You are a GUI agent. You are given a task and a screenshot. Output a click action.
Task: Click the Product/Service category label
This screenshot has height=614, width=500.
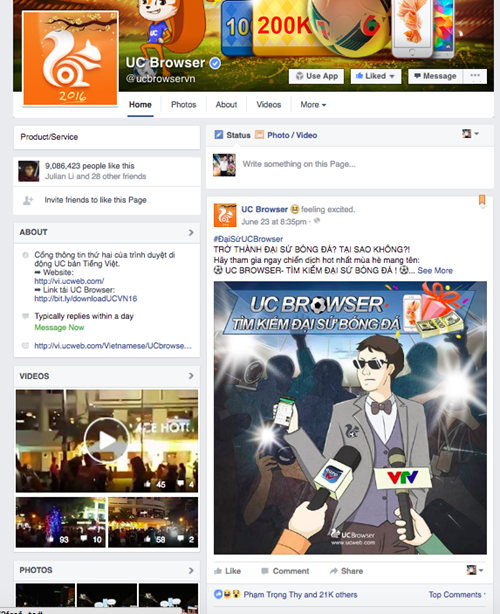click(x=49, y=137)
